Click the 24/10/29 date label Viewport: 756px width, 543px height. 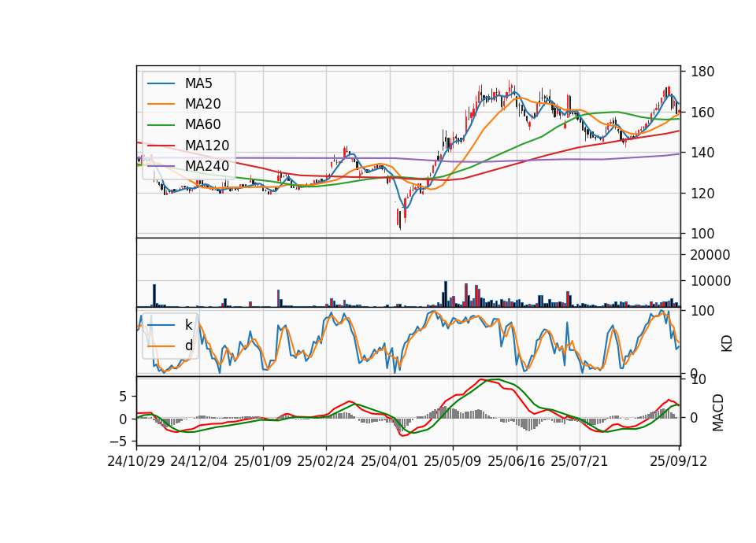[x=136, y=461]
